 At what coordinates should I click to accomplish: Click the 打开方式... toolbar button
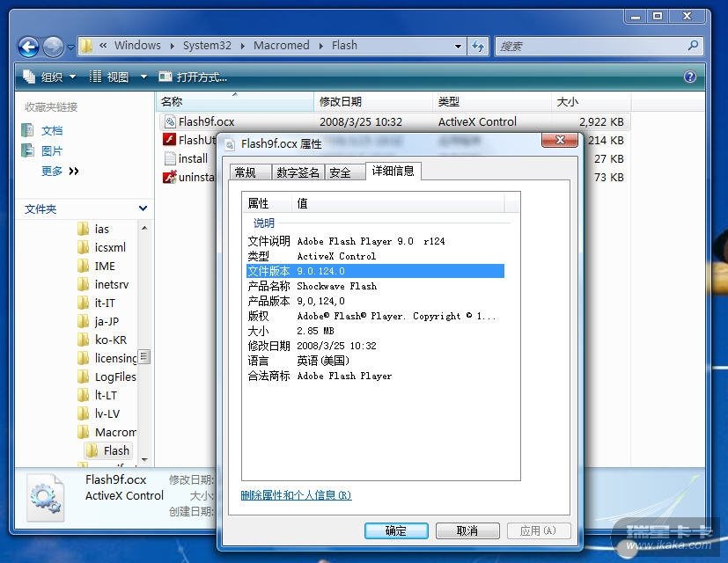click(x=193, y=77)
